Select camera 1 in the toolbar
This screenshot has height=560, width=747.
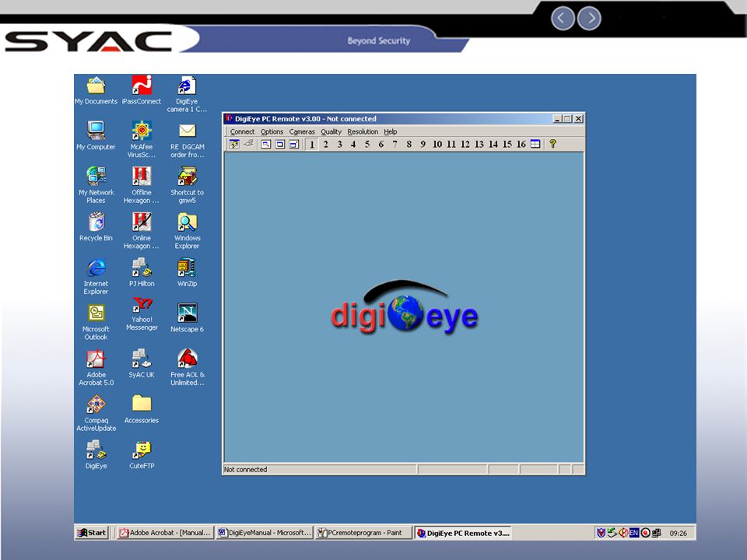pyautogui.click(x=311, y=144)
